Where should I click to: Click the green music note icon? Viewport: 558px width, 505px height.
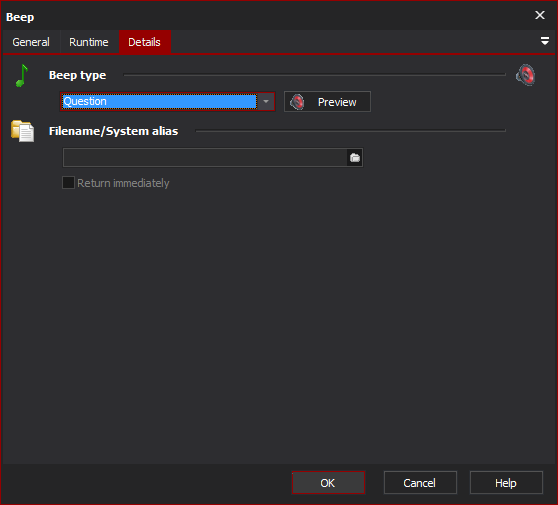coord(22,75)
